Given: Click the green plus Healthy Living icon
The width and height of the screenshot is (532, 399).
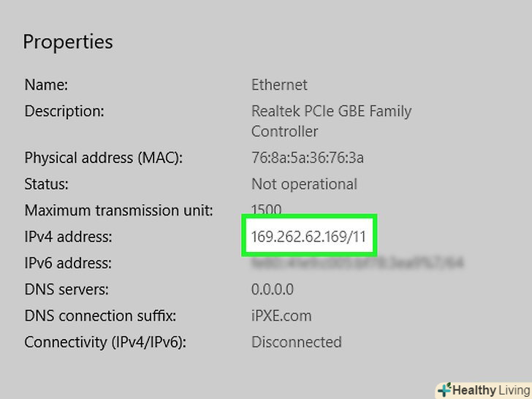Looking at the screenshot, I should pos(444,389).
